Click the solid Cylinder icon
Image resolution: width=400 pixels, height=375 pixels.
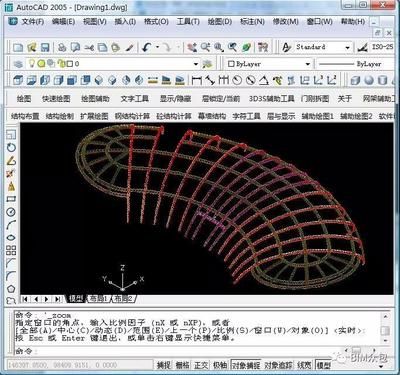[x=382, y=80]
